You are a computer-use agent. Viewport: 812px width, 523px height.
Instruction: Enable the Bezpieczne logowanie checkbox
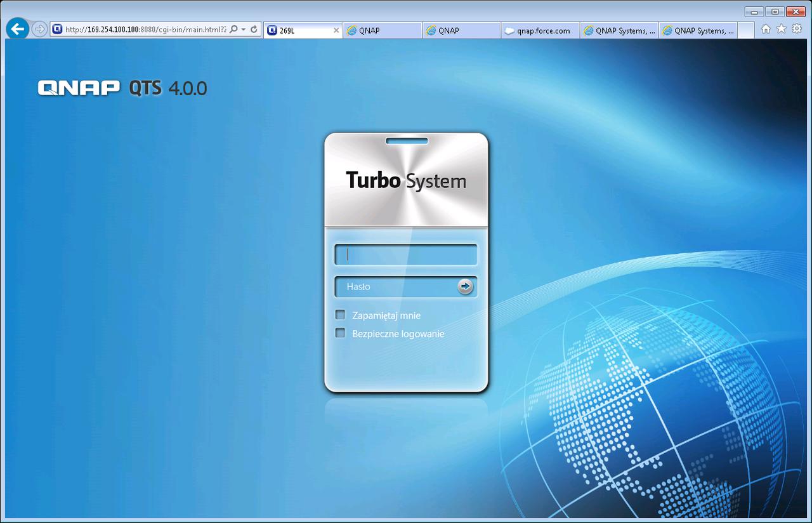(341, 333)
